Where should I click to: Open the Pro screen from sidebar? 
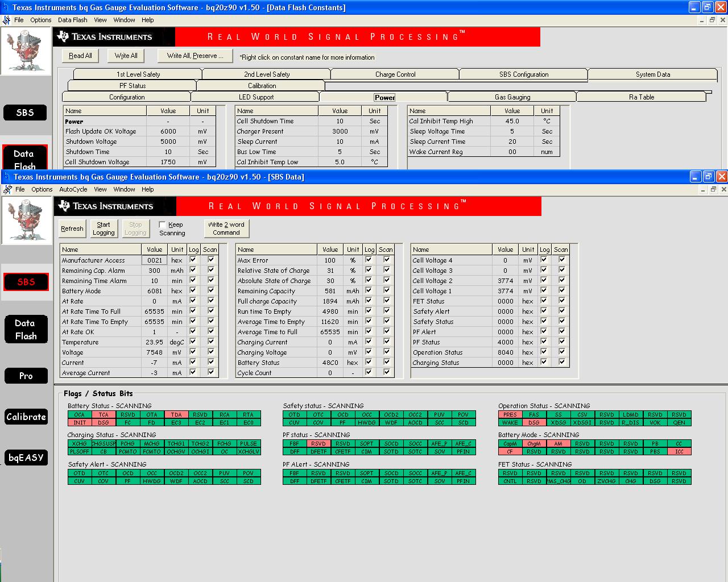pos(26,376)
